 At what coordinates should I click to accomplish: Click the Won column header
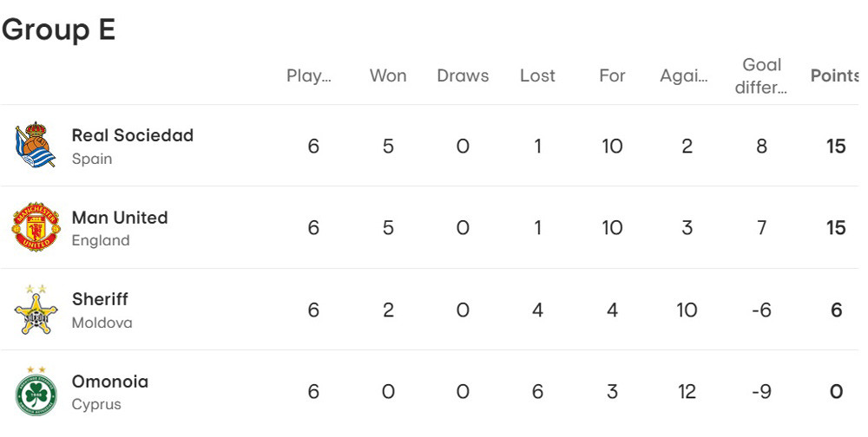388,75
